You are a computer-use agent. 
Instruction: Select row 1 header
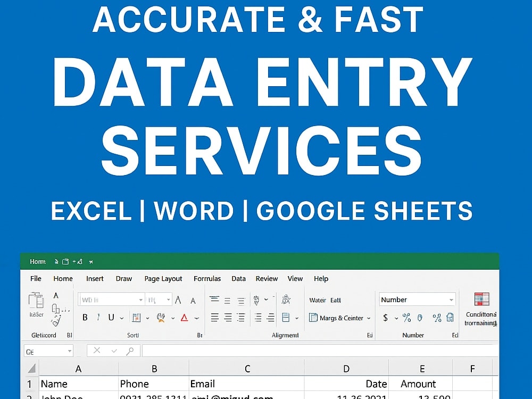coord(30,384)
